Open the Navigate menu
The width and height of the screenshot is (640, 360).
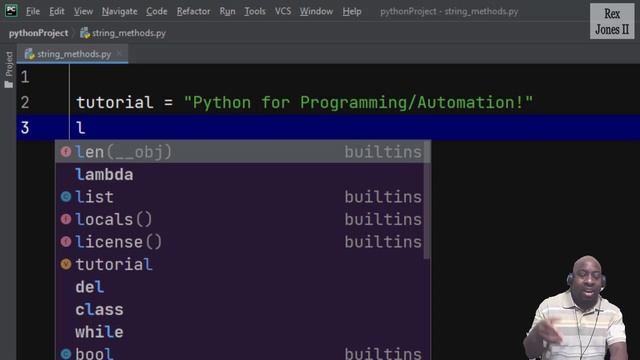click(x=120, y=11)
